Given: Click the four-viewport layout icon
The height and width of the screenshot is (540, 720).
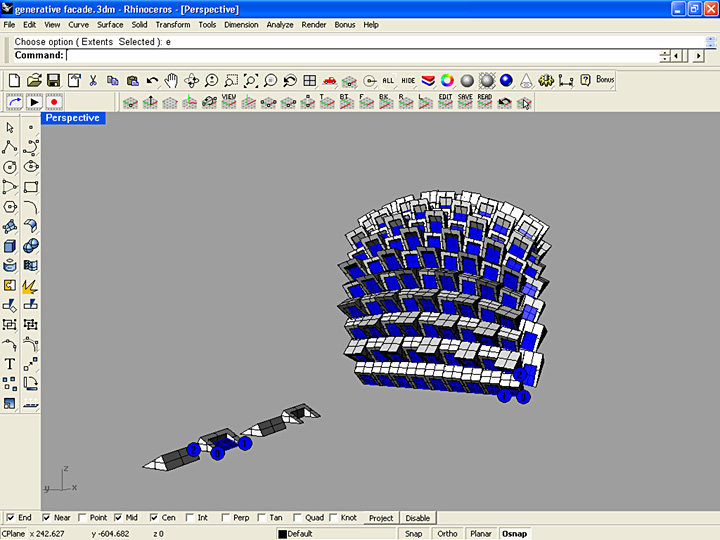Looking at the screenshot, I should tap(309, 80).
